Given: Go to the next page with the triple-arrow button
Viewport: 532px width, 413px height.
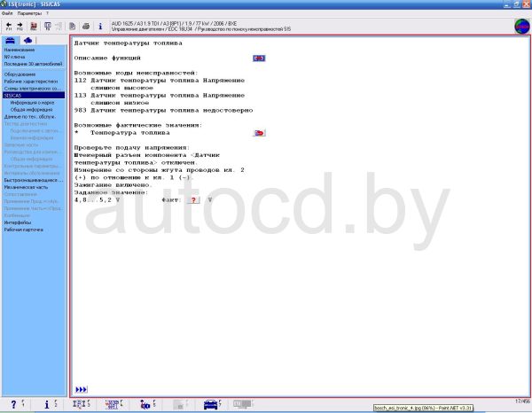Looking at the screenshot, I should (x=81, y=390).
